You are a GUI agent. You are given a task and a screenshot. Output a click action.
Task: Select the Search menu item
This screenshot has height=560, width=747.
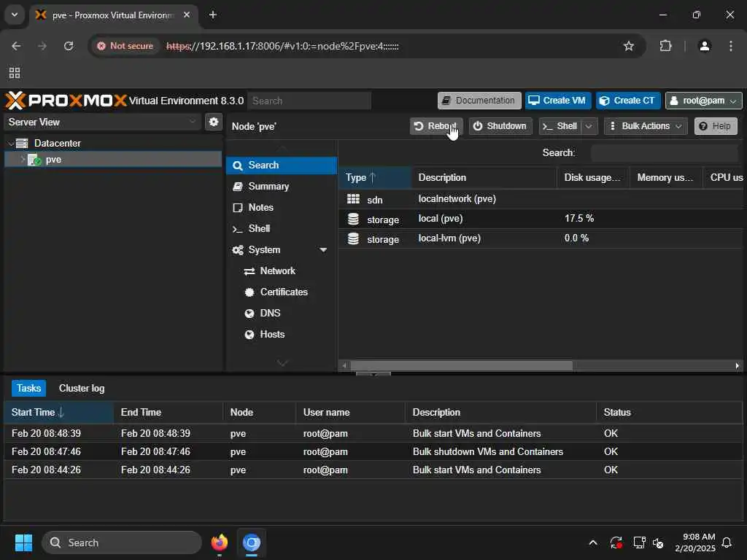point(282,166)
